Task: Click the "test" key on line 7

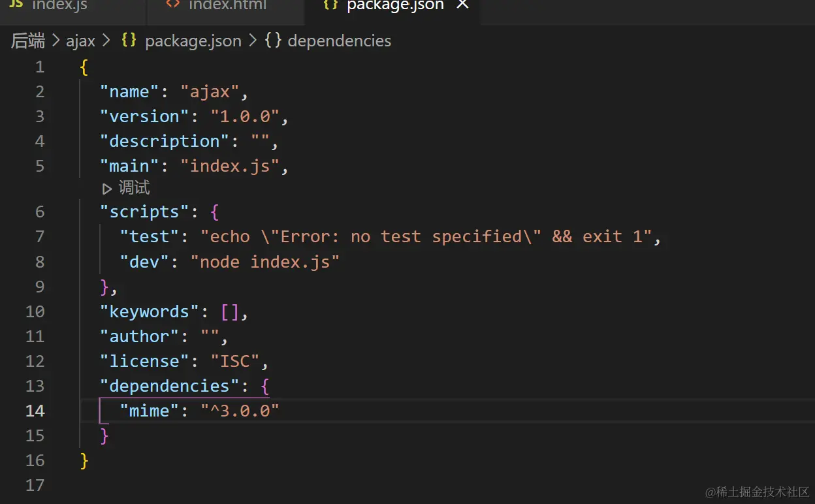Action: click(x=150, y=237)
